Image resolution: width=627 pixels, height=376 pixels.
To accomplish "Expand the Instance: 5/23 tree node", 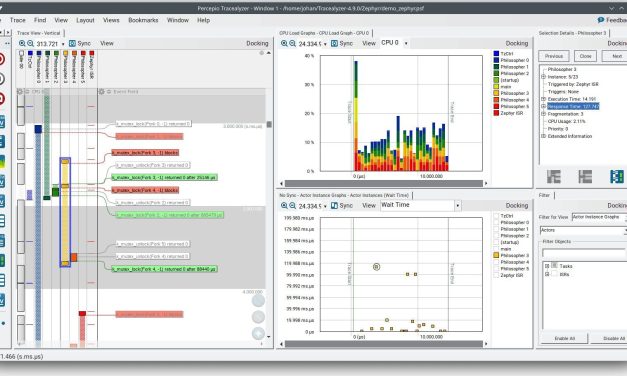I will pos(543,76).
